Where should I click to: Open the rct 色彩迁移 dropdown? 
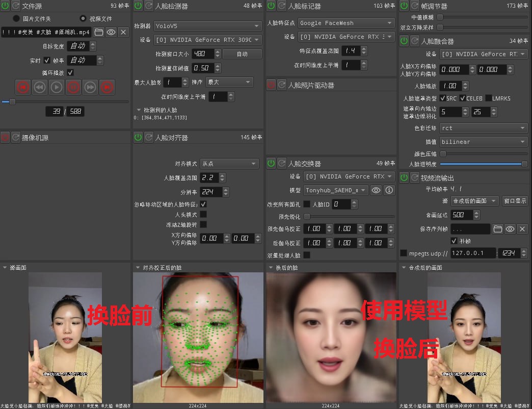(483, 128)
